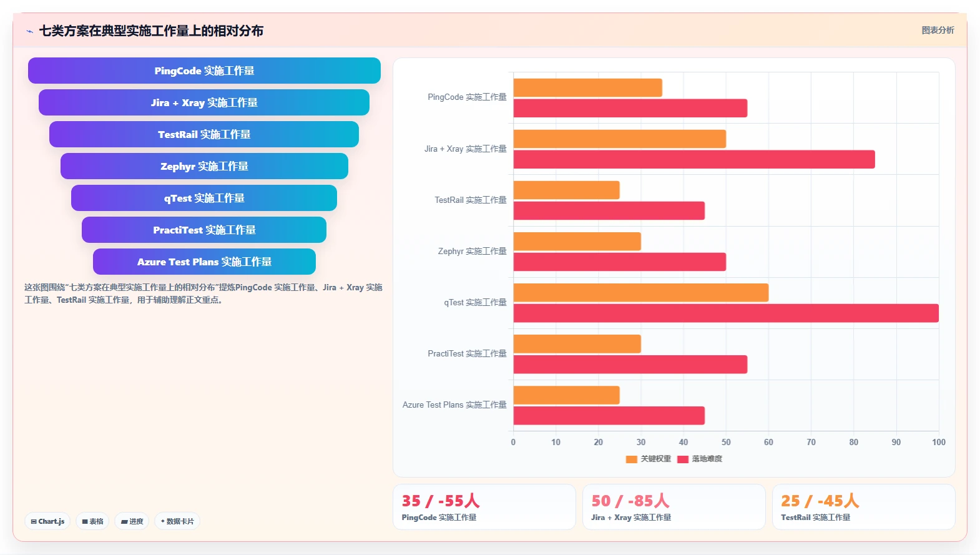Click the small icon before the title
Screen dimensions: 980x555
click(x=30, y=31)
